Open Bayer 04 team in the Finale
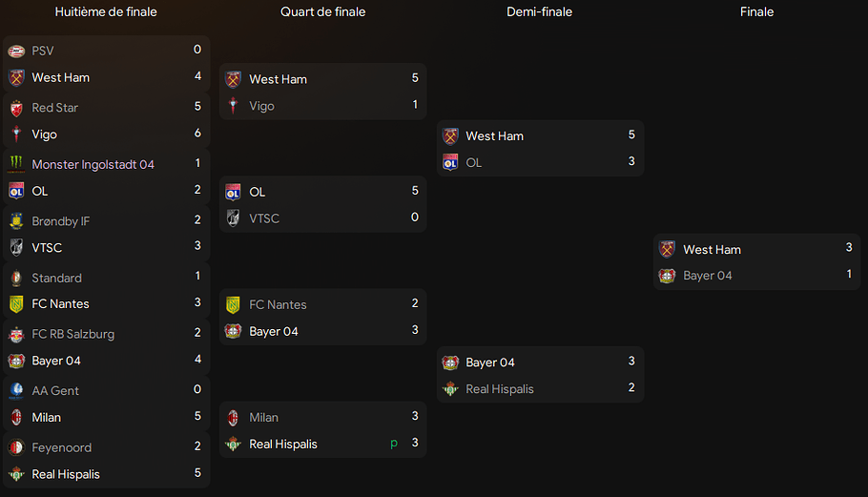 click(x=708, y=276)
